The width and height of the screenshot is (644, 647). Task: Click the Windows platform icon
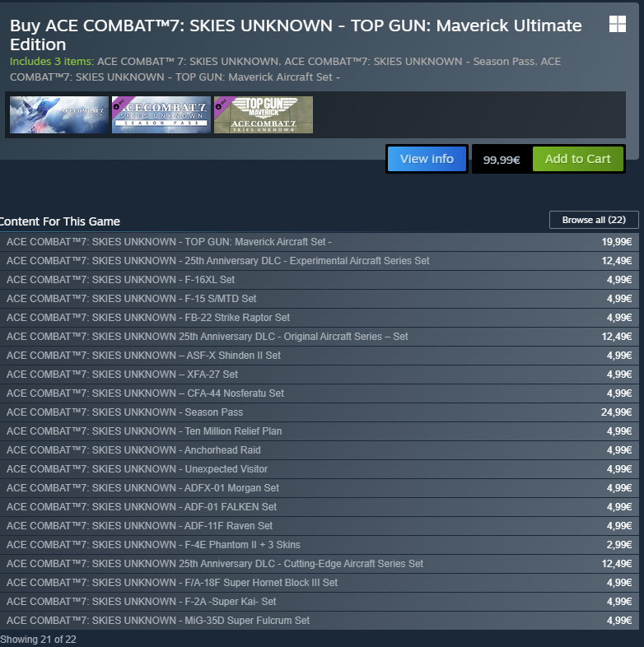point(617,24)
